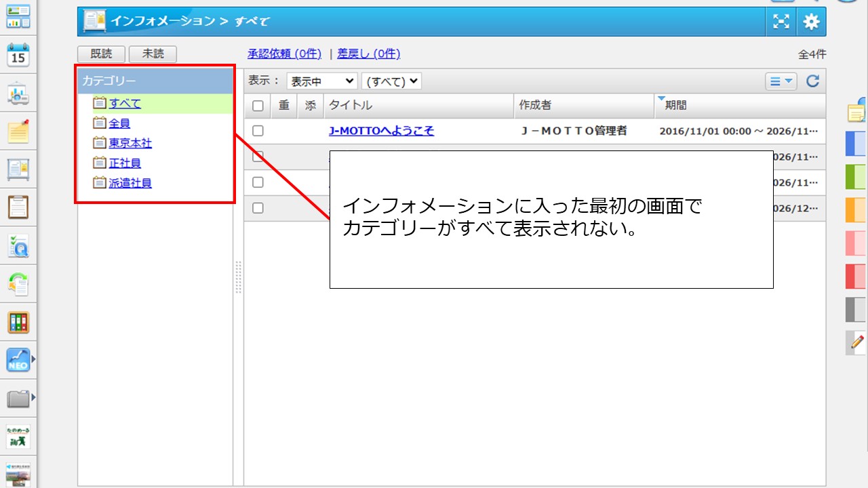Screen dimensions: 868x488
Task: Open the clipboard icon in left sidebar
Action: 18,207
